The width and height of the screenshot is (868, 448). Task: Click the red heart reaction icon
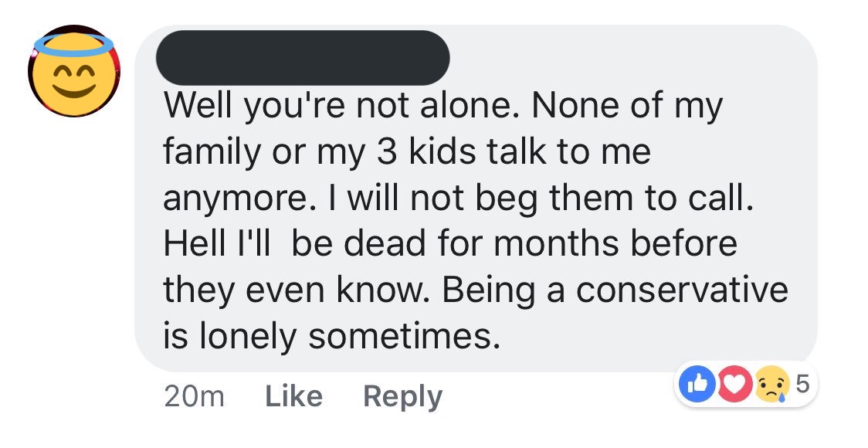click(x=734, y=385)
